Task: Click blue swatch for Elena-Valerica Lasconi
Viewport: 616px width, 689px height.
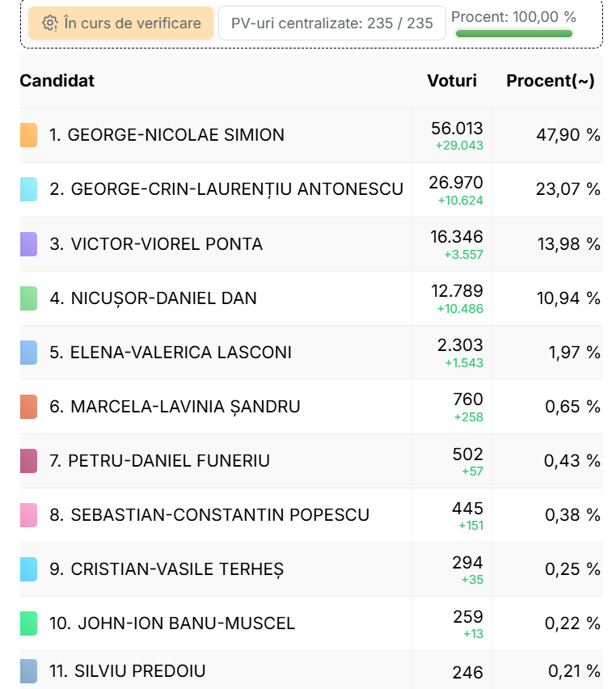Action: (x=28, y=353)
